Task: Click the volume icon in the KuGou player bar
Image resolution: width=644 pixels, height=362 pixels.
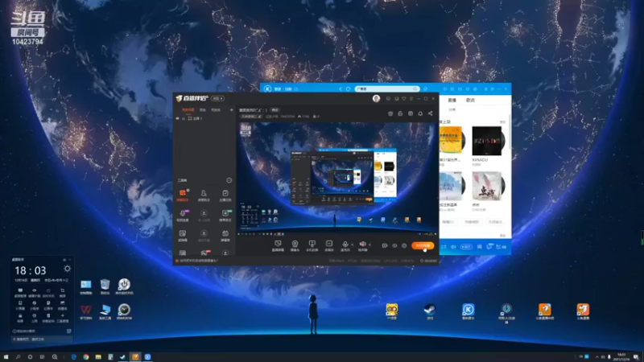Action: tap(453, 247)
